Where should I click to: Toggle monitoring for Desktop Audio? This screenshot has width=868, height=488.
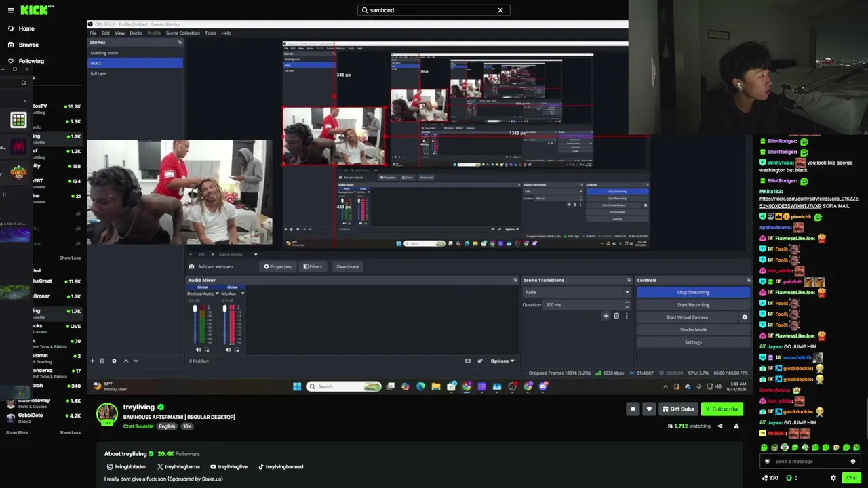[207, 350]
